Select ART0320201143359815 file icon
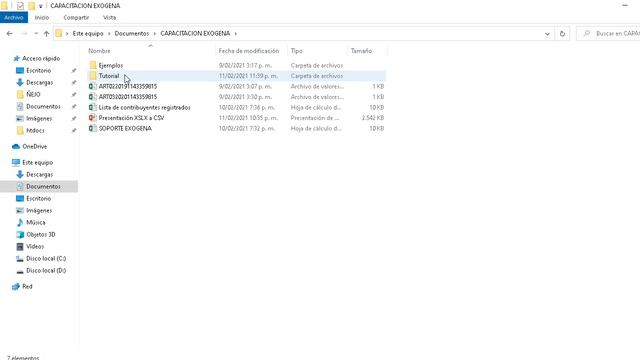Screen dimensions: 640x360 point(93,97)
